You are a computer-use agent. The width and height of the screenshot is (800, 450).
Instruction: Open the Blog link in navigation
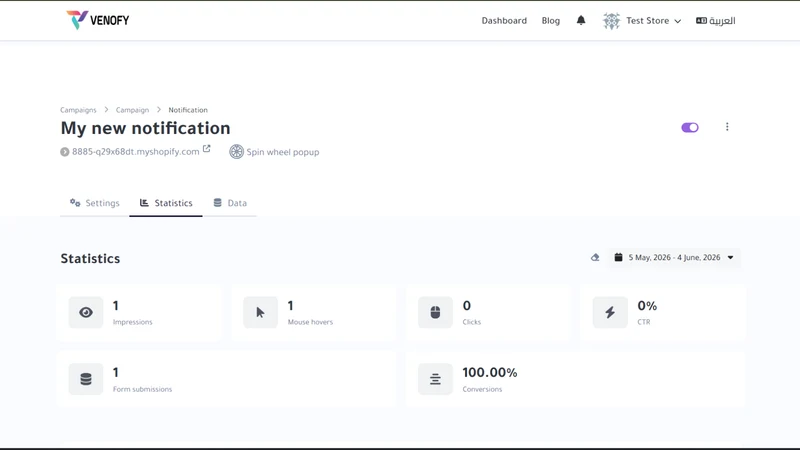pos(551,21)
